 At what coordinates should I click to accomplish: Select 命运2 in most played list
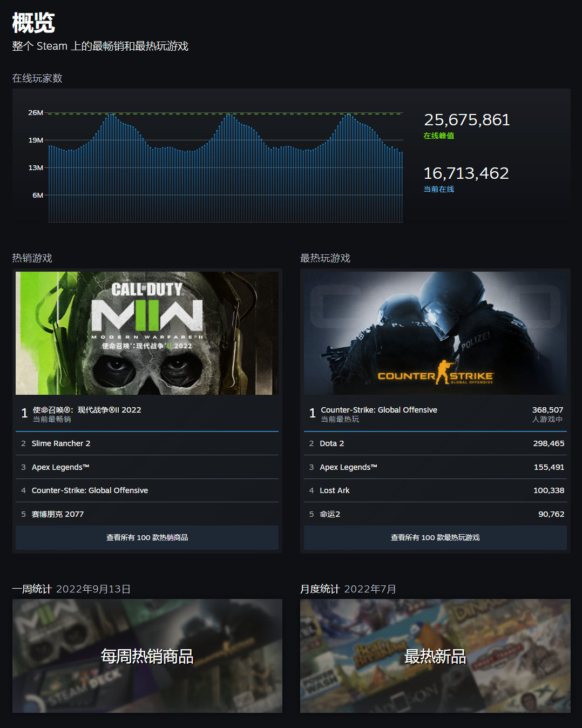330,514
